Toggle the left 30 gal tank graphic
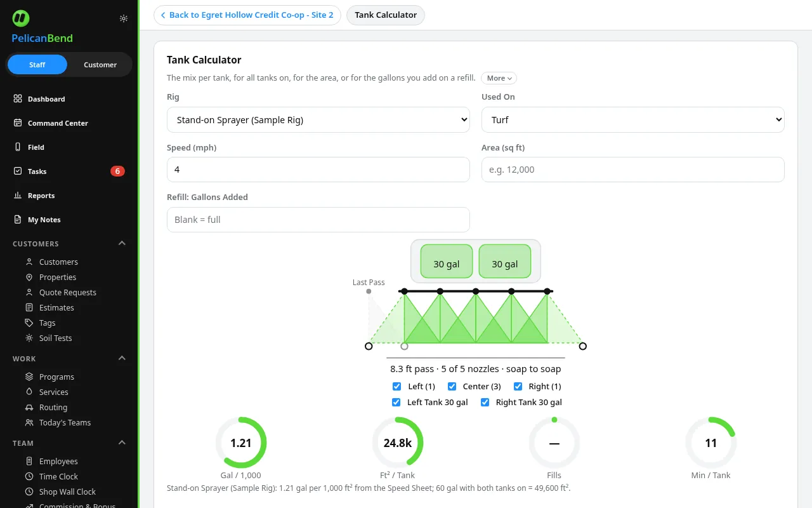This screenshot has height=508, width=812. click(x=447, y=261)
